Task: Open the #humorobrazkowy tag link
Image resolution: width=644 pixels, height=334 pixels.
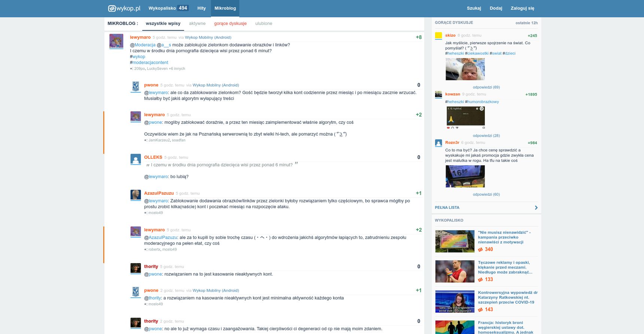Action: [483, 102]
